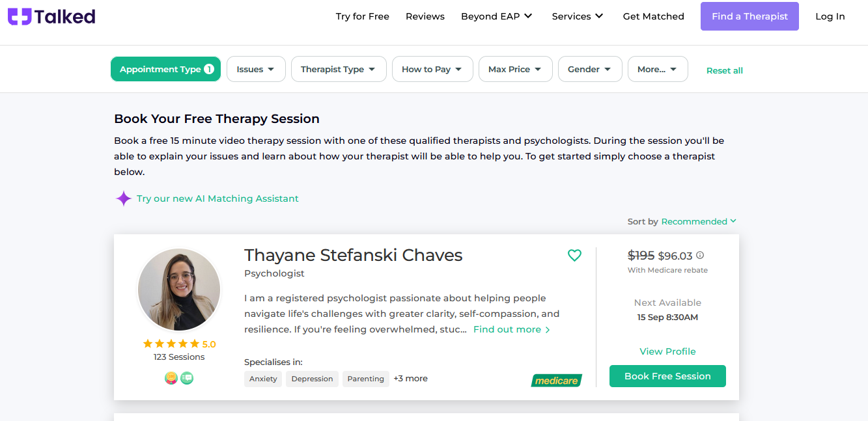Click Reset all filters link
Image resolution: width=868 pixels, height=421 pixels.
click(x=725, y=70)
